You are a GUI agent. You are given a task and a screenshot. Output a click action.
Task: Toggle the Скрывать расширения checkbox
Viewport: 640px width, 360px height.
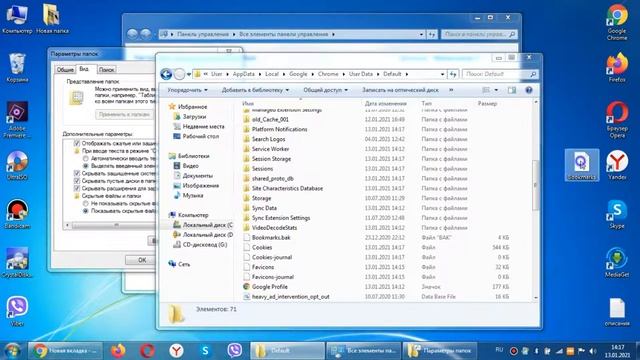coord(77,189)
